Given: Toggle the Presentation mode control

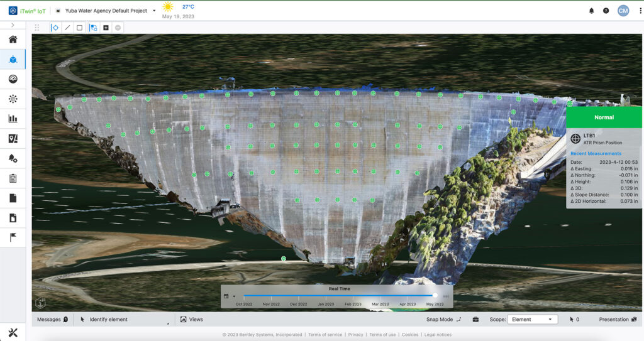Looking at the screenshot, I should tap(618, 320).
